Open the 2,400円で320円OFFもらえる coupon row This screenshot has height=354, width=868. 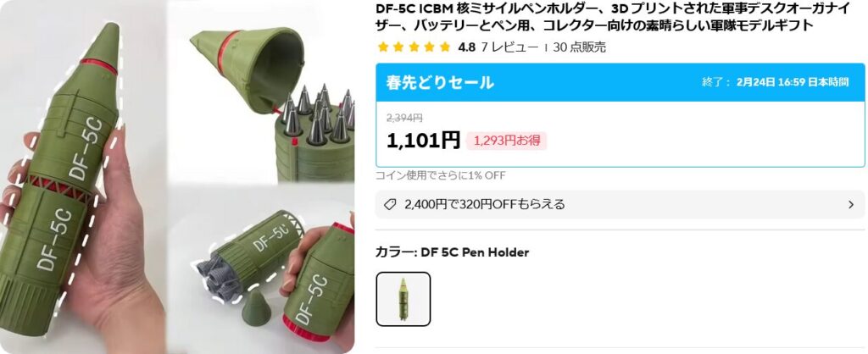point(620,205)
